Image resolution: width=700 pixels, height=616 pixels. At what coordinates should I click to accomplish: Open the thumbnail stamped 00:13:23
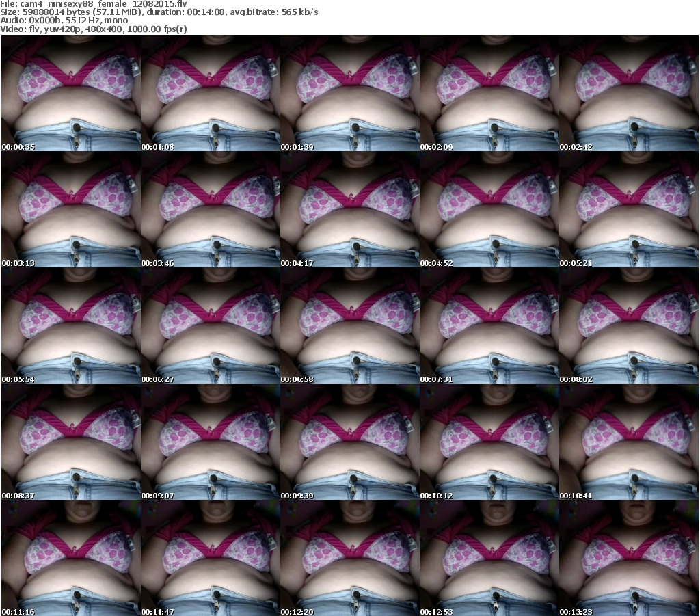point(629,557)
